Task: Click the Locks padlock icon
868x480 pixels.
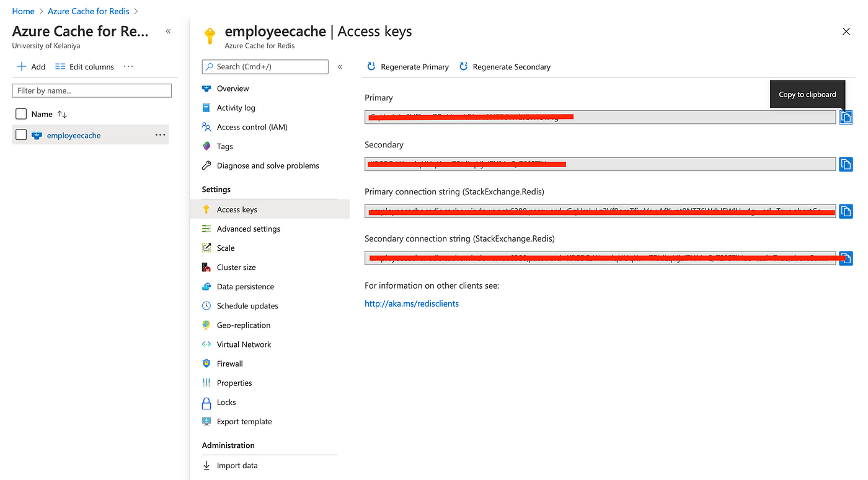Action: tap(206, 403)
